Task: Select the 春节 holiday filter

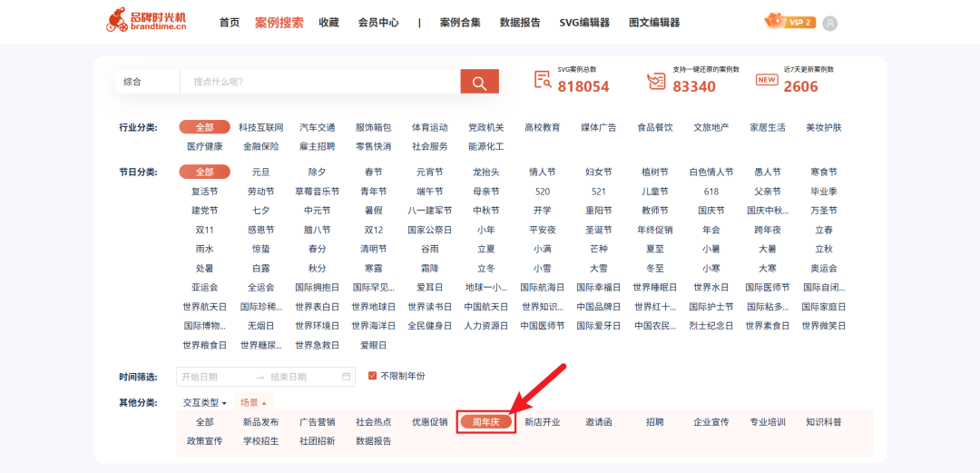Action: tap(374, 172)
